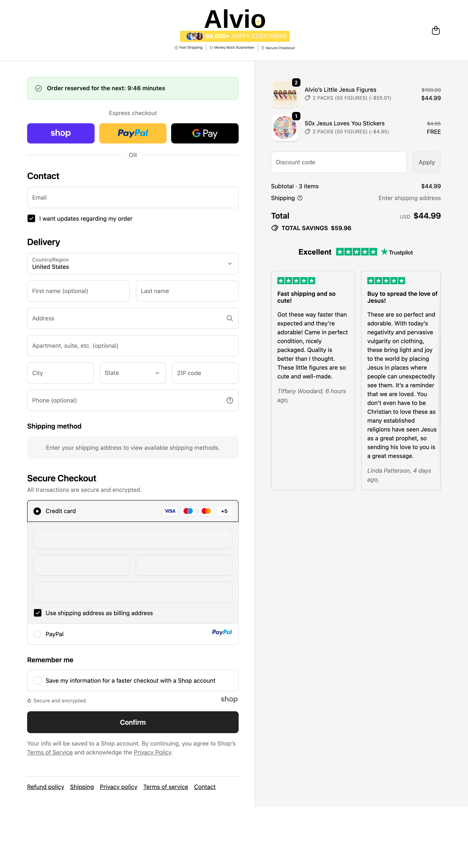Image resolution: width=468 pixels, height=868 pixels.
Task: Click the Visa card icon
Action: (170, 511)
